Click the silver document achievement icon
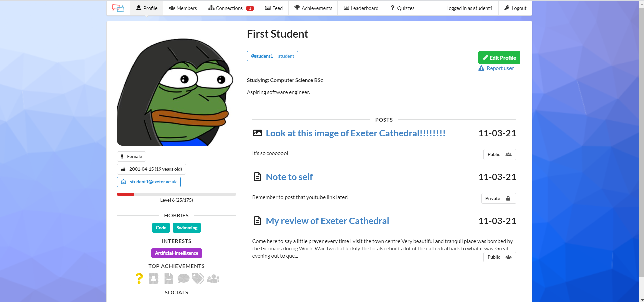This screenshot has width=644, height=302. tap(168, 278)
